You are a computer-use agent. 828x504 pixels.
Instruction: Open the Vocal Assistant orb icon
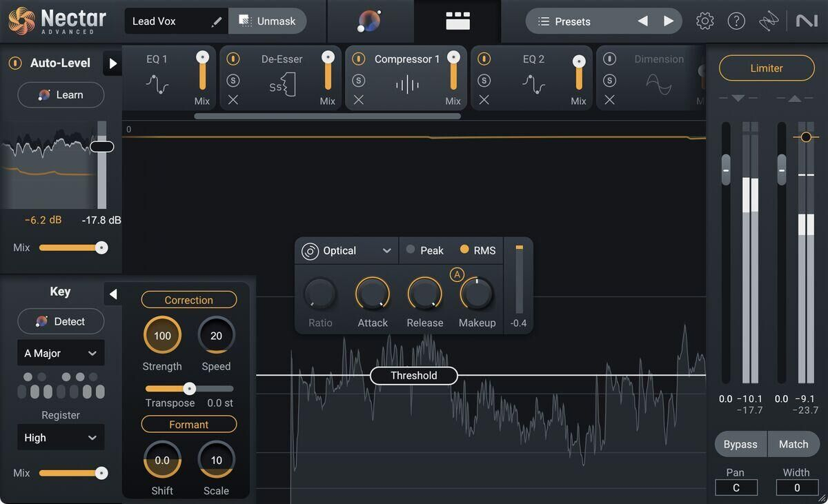click(x=369, y=21)
